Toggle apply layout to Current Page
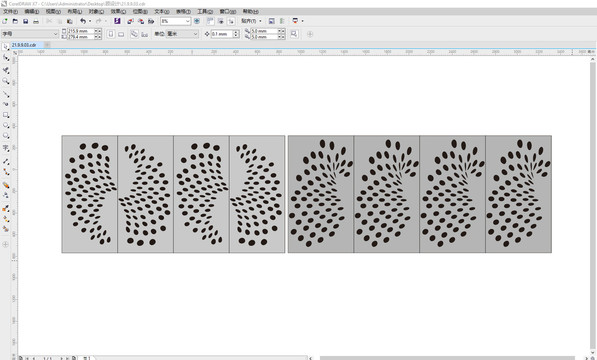This screenshot has width=597, height=360. coord(145,34)
